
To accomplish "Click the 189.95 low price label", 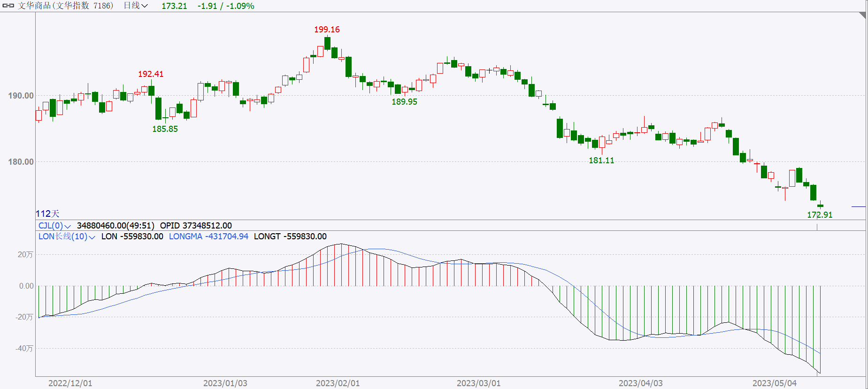I will [404, 102].
